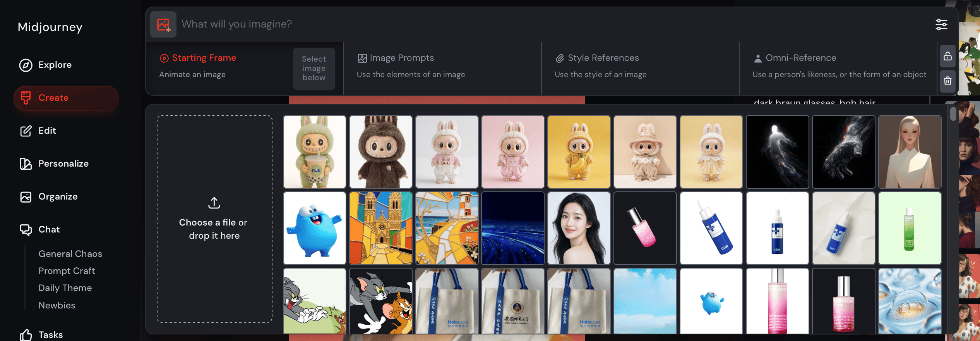
Task: Open the General Chaos chat room
Action: (70, 254)
